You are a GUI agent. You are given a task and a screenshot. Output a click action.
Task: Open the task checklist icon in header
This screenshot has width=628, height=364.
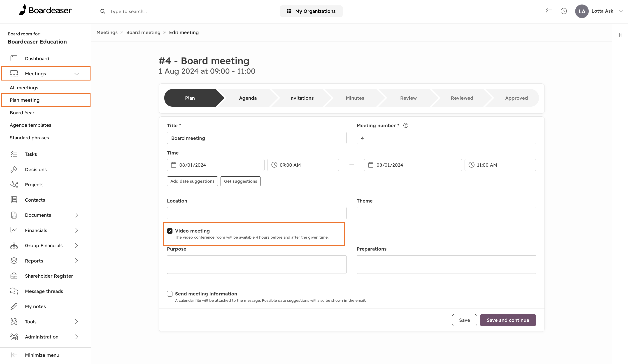click(549, 11)
